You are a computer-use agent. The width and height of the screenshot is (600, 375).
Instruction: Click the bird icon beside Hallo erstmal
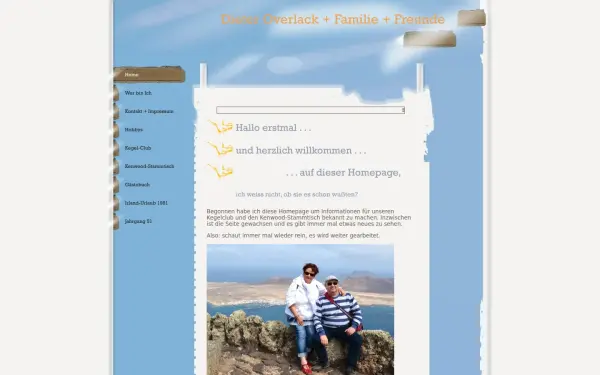click(220, 127)
